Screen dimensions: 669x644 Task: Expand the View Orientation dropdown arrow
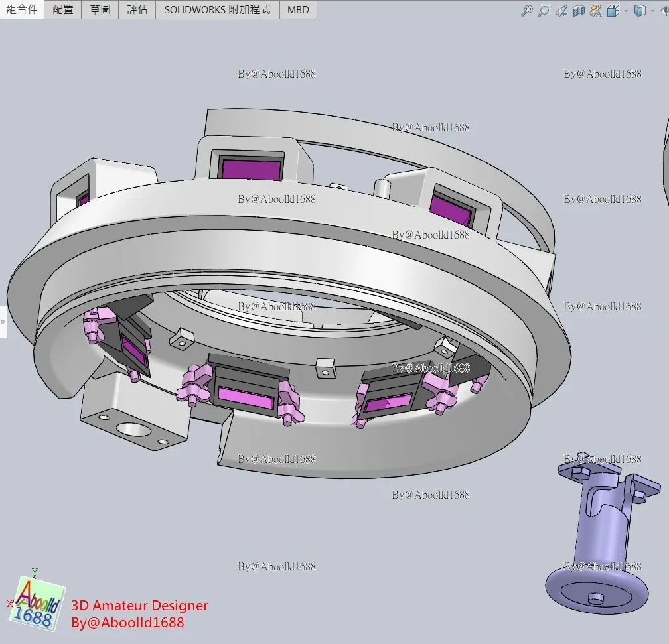pyautogui.click(x=626, y=11)
